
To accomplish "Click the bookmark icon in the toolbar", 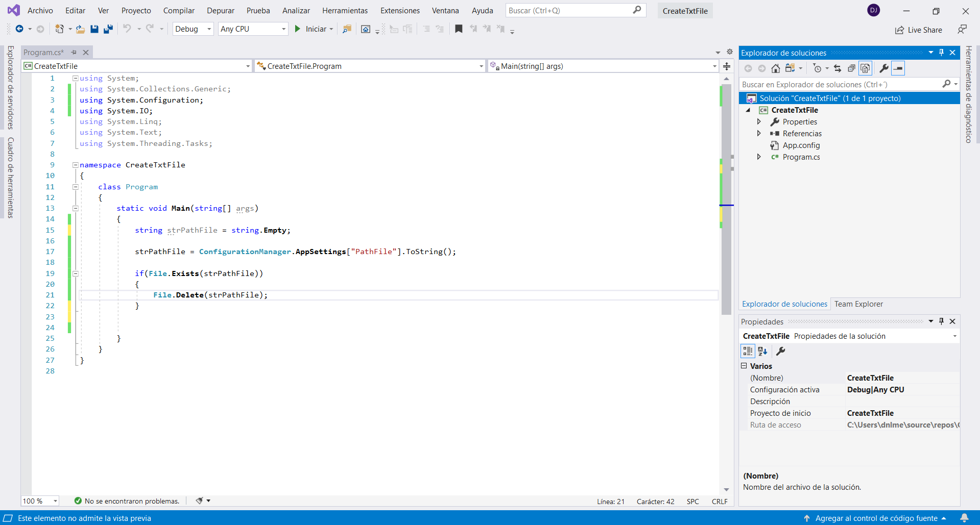I will tap(459, 29).
